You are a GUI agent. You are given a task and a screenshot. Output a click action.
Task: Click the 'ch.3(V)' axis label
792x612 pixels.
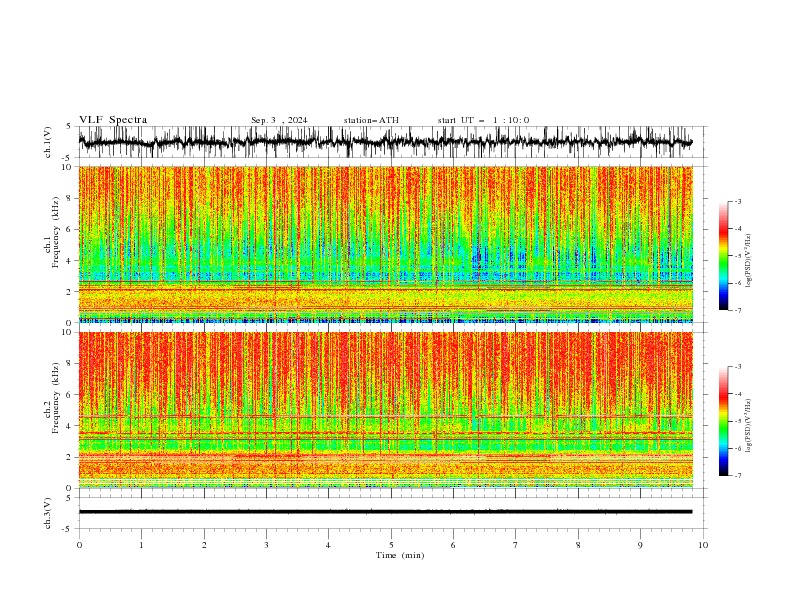48,513
